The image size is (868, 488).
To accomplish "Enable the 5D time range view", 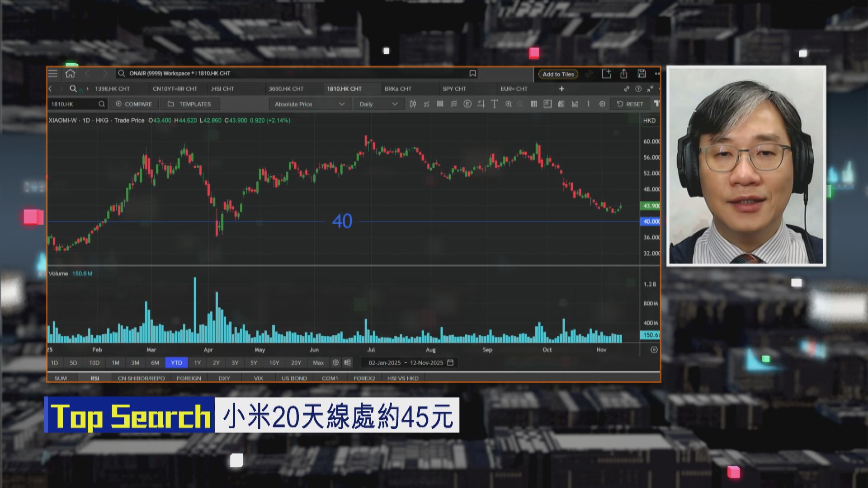I will pos(73,362).
